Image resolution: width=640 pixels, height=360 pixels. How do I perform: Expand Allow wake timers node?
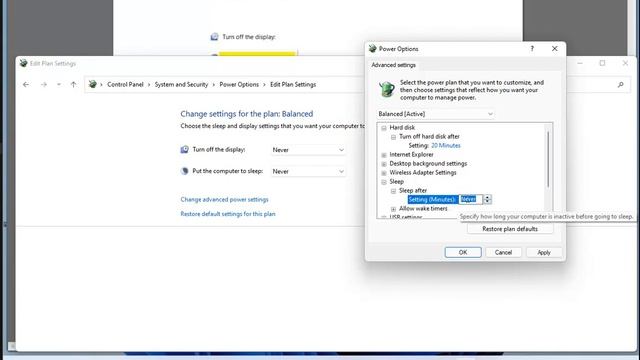click(x=393, y=209)
